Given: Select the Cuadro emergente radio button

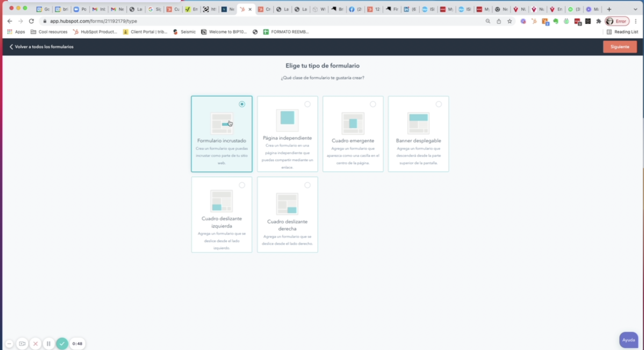Looking at the screenshot, I should (x=373, y=104).
